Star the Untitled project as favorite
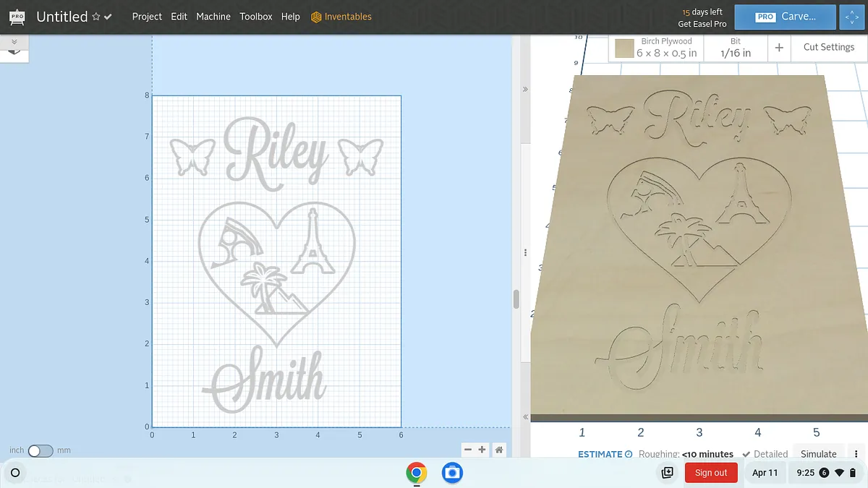This screenshot has width=868, height=488. tap(96, 17)
